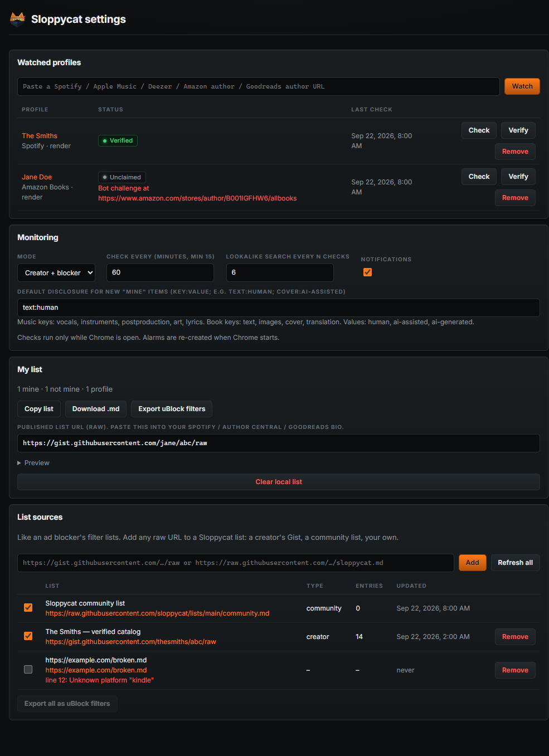The height and width of the screenshot is (756, 549).
Task: Click the Add list source button
Action: 473,563
